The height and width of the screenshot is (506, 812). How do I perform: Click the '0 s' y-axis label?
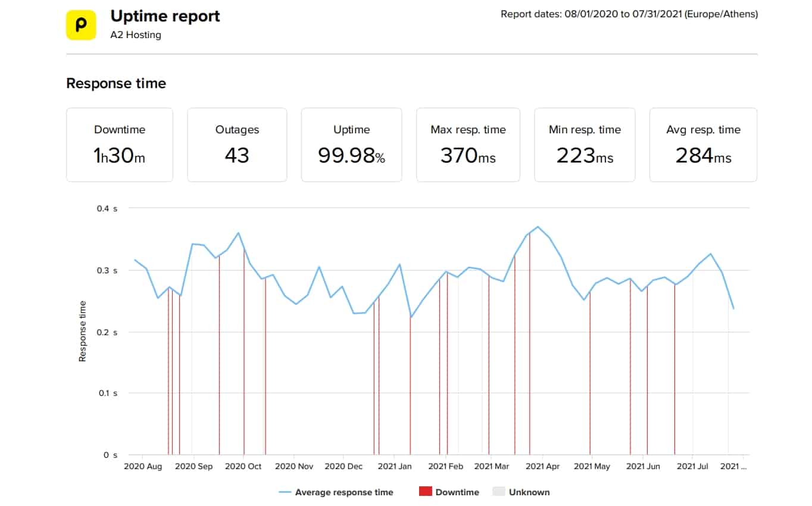click(x=110, y=455)
